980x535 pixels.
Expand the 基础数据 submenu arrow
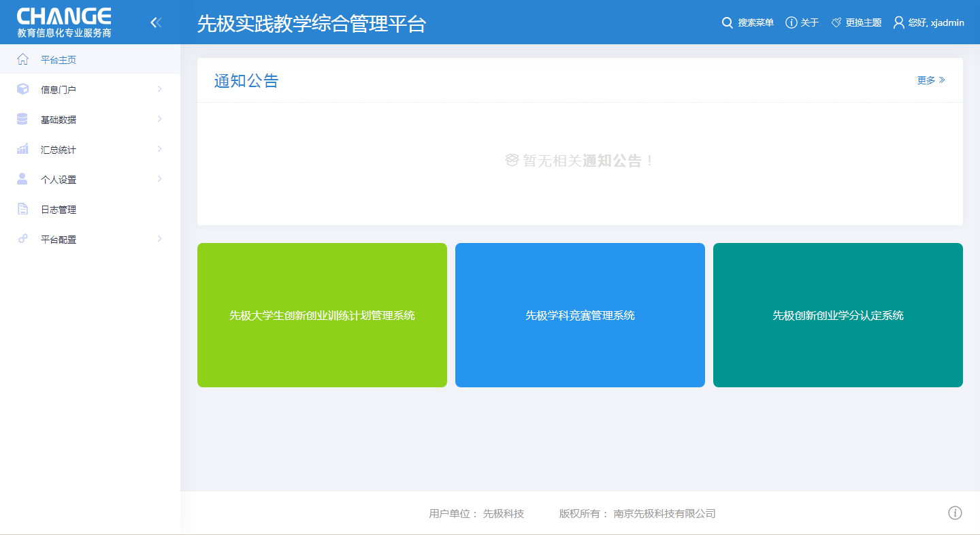pos(159,119)
